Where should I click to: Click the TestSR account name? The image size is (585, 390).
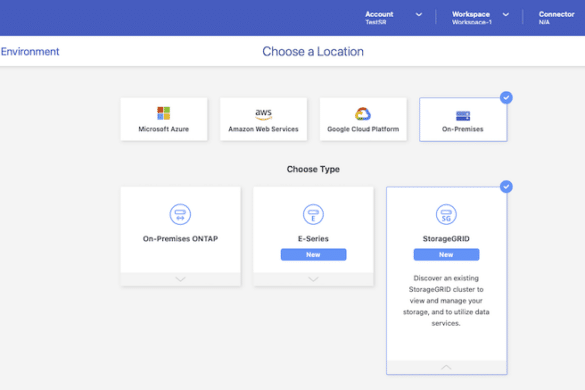click(376, 22)
